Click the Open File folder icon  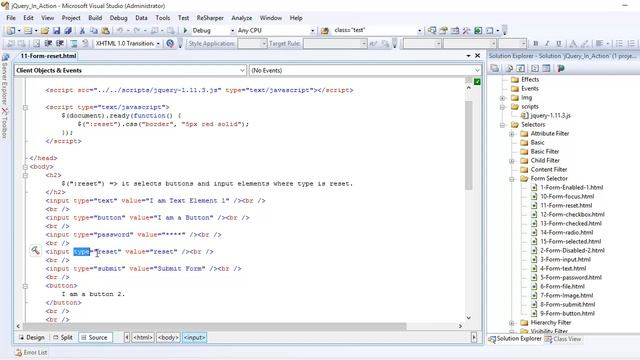(x=44, y=31)
